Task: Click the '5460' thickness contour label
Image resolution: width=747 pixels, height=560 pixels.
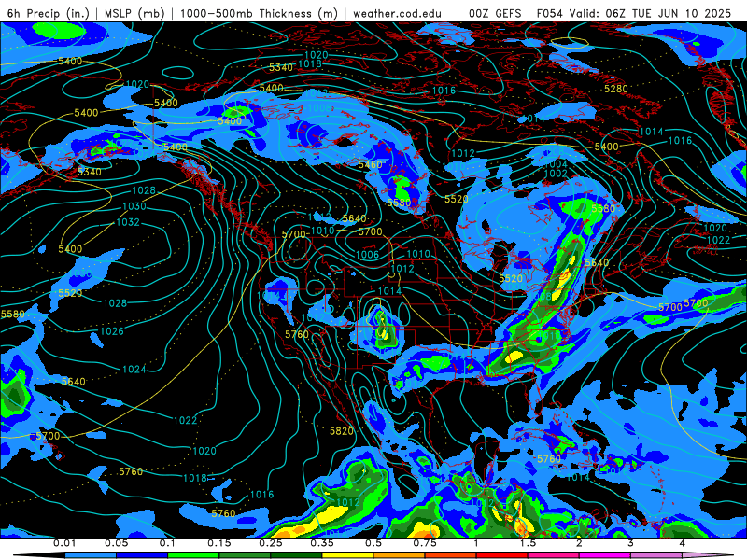Action: pyautogui.click(x=371, y=165)
